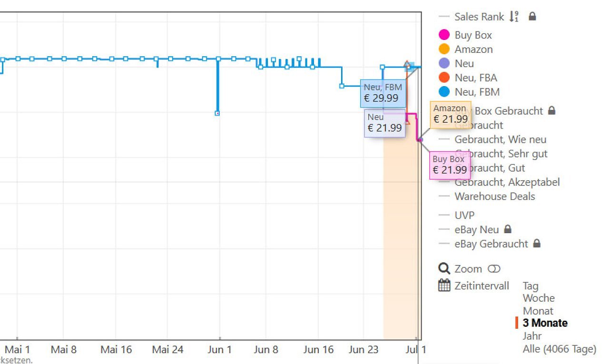Toggle the Zoom switch
The image size is (609, 364).
click(494, 269)
